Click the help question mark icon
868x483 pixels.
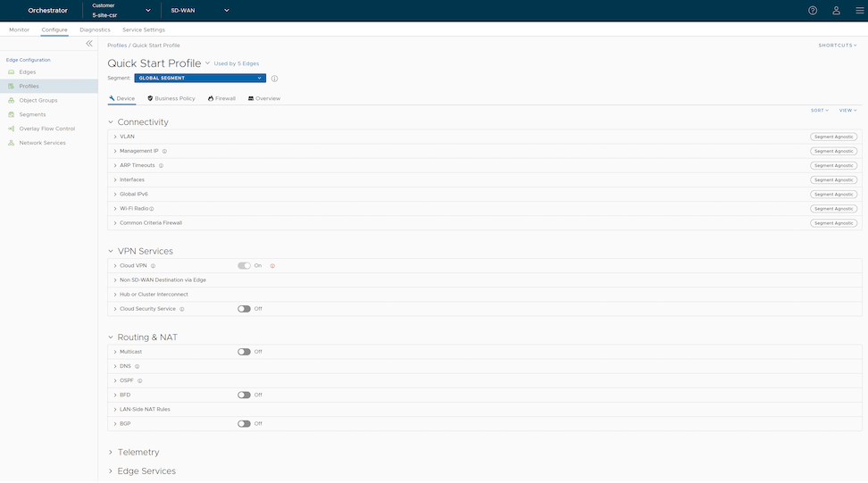813,11
